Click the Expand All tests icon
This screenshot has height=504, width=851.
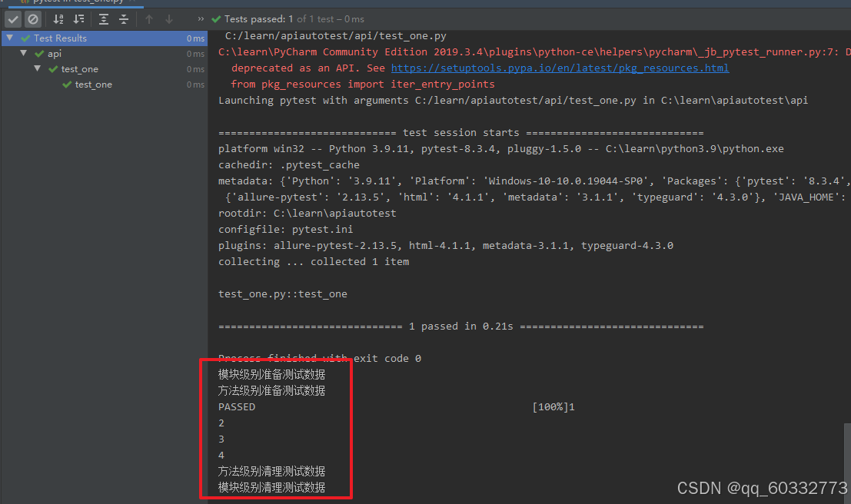click(x=104, y=19)
